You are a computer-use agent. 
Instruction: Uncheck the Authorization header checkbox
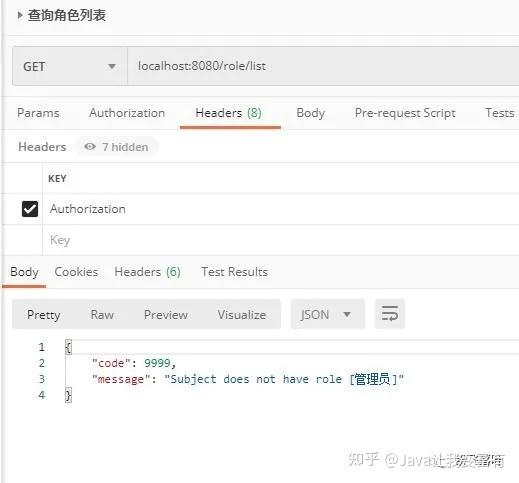point(30,209)
